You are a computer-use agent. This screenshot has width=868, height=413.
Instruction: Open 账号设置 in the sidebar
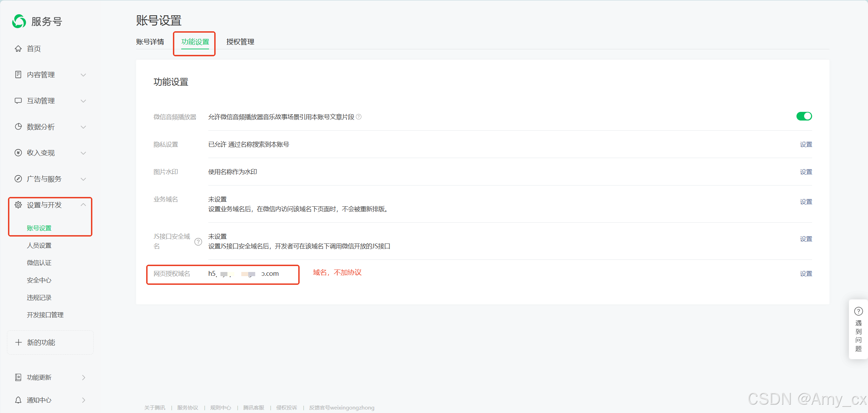coord(39,228)
